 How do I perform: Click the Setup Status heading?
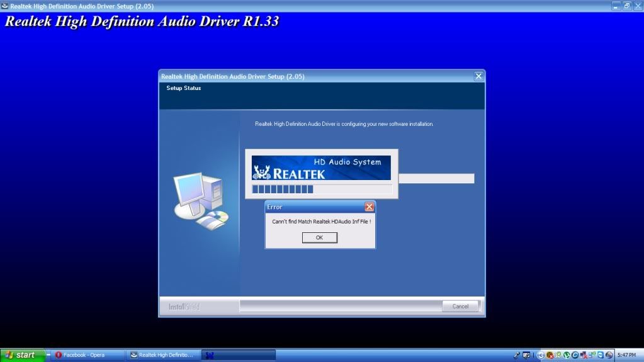[x=184, y=88]
